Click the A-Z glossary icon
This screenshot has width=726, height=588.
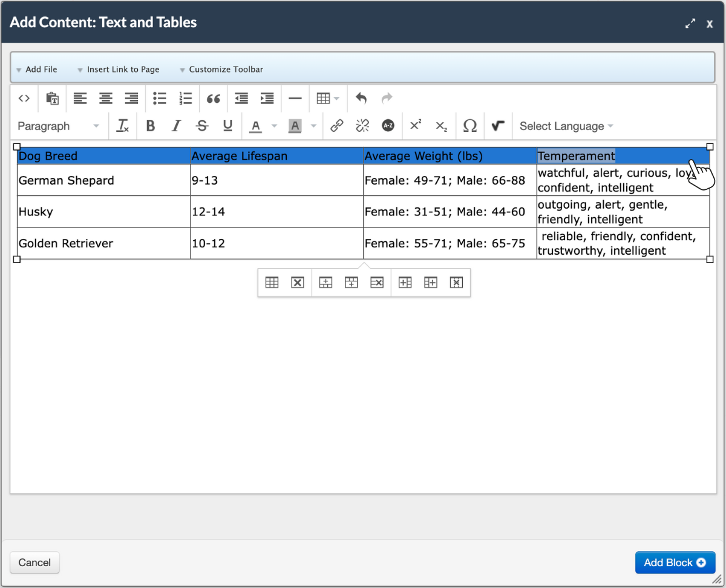pyautogui.click(x=388, y=126)
